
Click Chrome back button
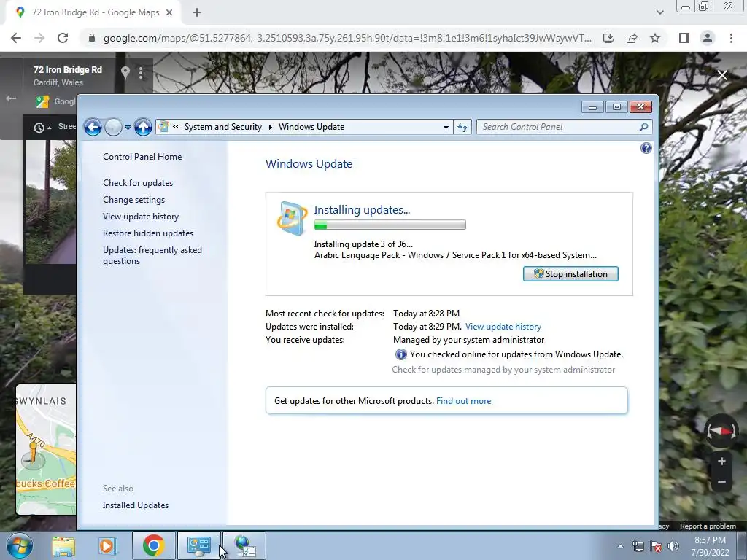click(16, 38)
